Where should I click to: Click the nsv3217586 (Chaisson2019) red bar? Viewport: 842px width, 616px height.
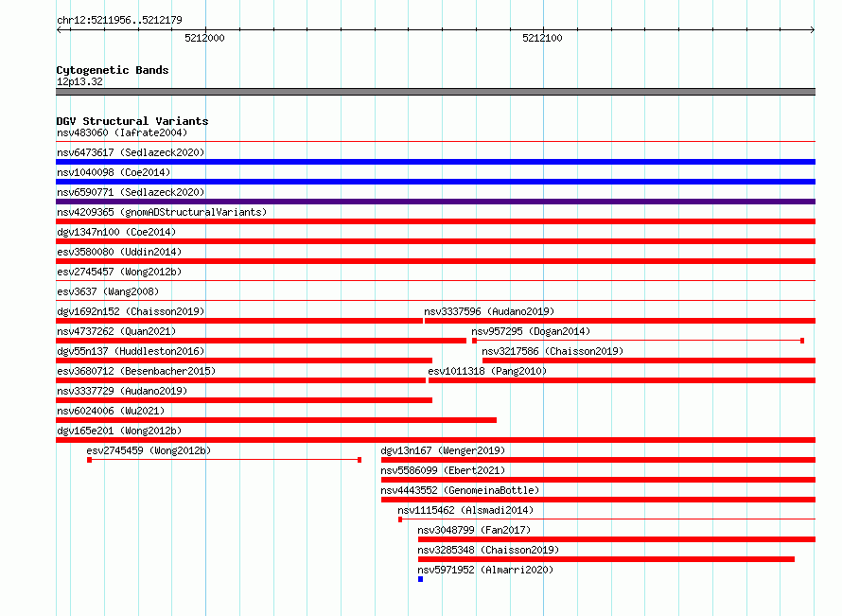(x=649, y=361)
